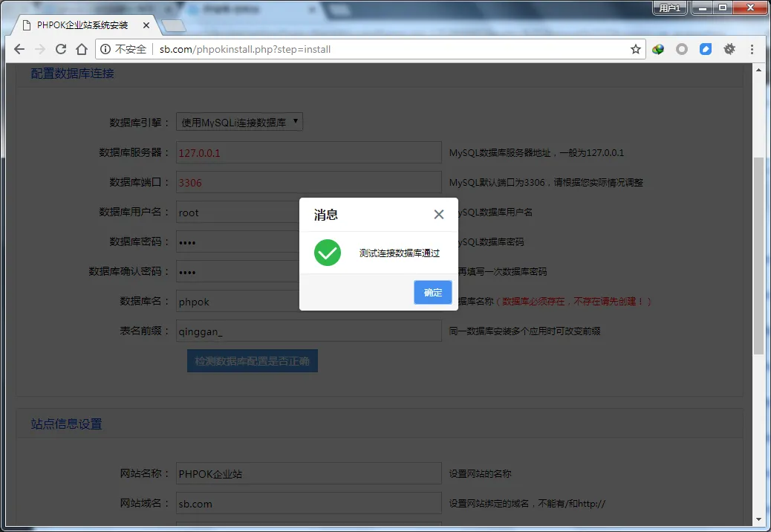Click the gray circle extension icon
Viewport: 771px width, 532px height.
pyautogui.click(x=681, y=49)
